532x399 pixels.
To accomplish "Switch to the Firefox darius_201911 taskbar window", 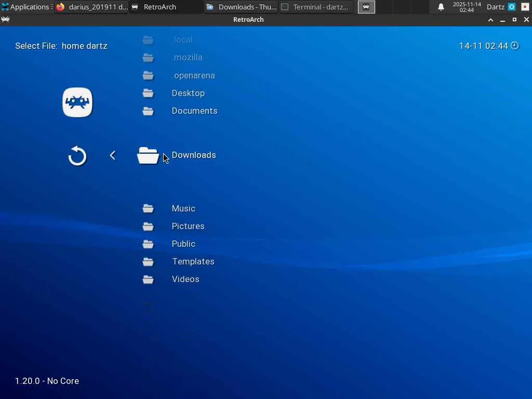I will coord(91,7).
